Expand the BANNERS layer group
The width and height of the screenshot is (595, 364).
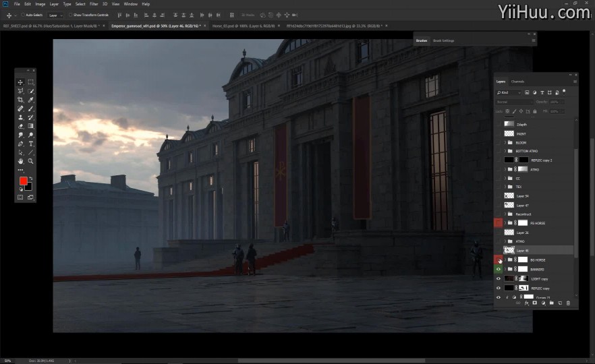[505, 269]
